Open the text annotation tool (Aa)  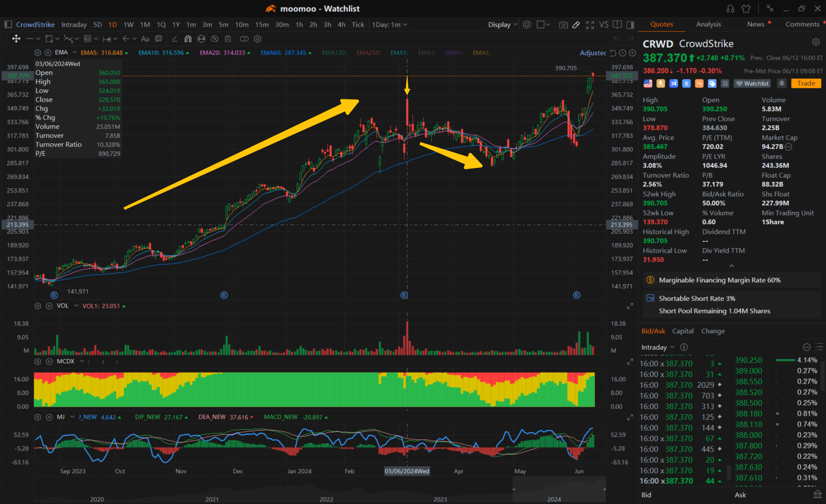[x=145, y=39]
